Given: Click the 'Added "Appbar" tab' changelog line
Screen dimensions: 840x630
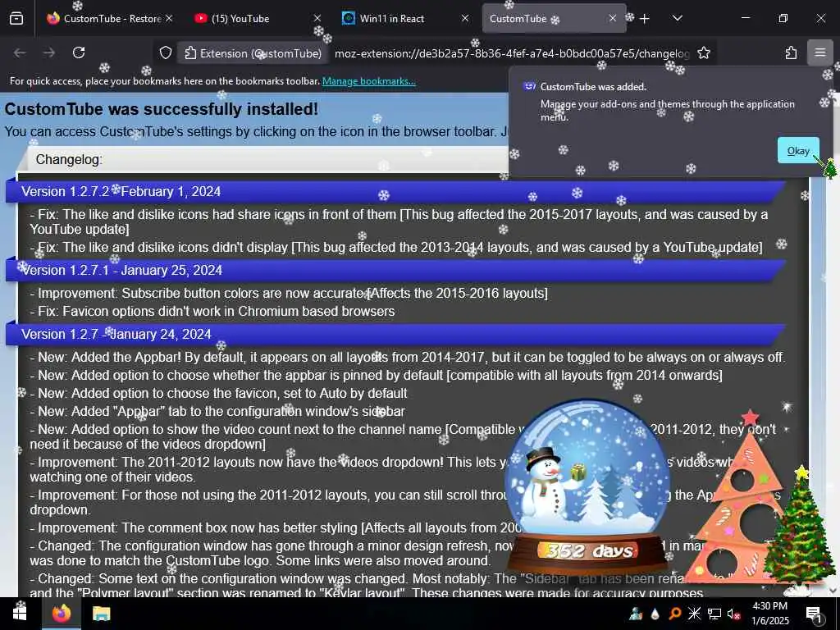Looking at the screenshot, I should tap(217, 412).
